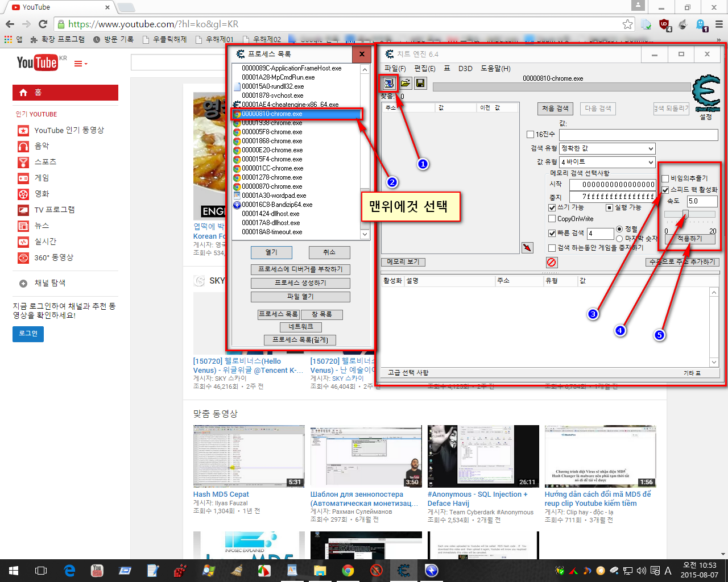The height and width of the screenshot is (582, 728).
Task: Click the process list scroll-up arrow
Action: coord(365,69)
